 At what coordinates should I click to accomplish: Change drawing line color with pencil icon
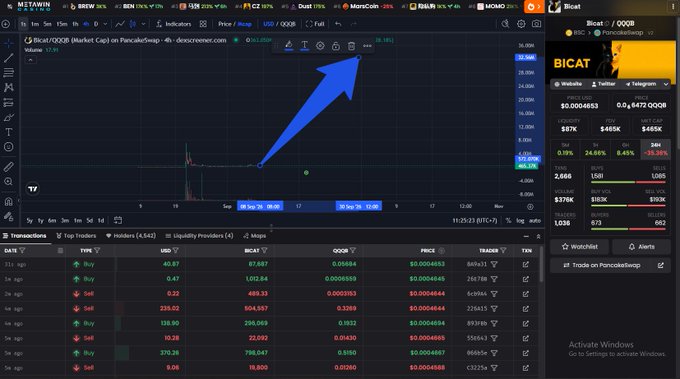289,46
